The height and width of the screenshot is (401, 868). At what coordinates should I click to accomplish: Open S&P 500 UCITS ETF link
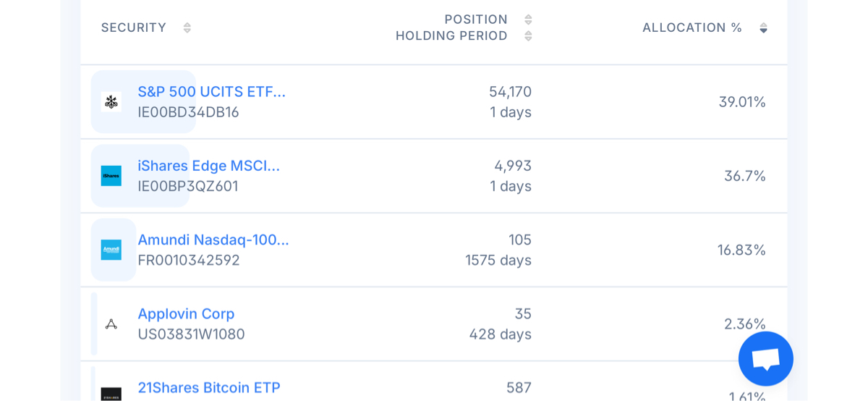(211, 92)
